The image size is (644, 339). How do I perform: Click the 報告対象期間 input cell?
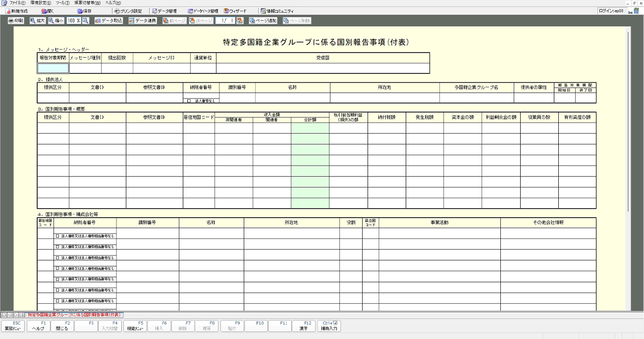point(53,68)
